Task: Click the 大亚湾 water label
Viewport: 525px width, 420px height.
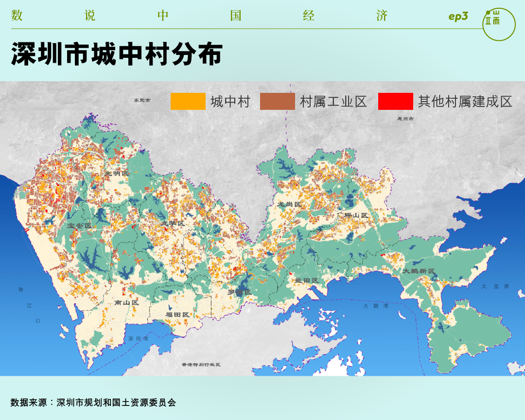Action: (x=495, y=286)
